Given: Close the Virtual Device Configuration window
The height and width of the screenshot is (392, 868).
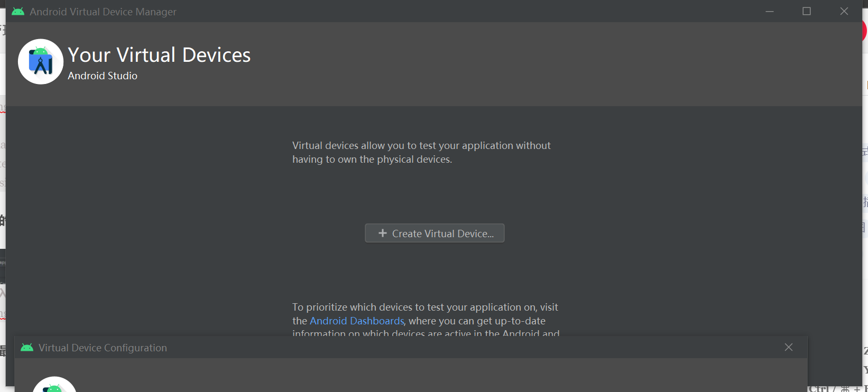Looking at the screenshot, I should (x=789, y=347).
